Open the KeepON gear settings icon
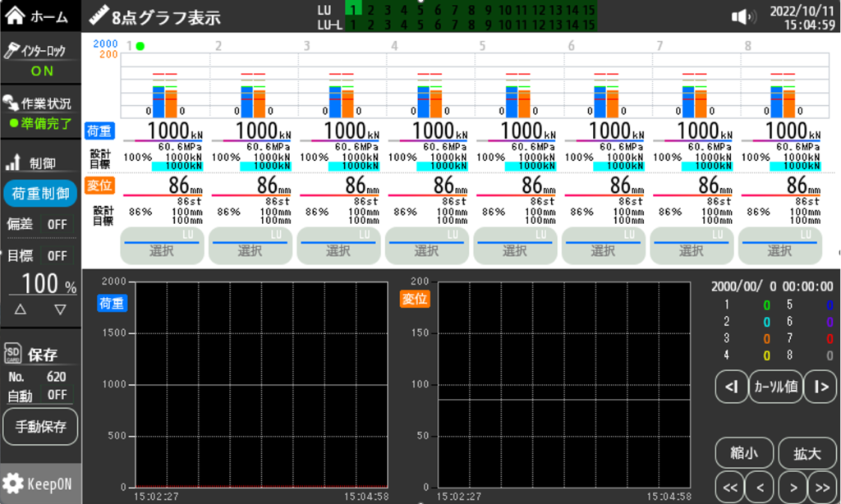 pos(13,483)
